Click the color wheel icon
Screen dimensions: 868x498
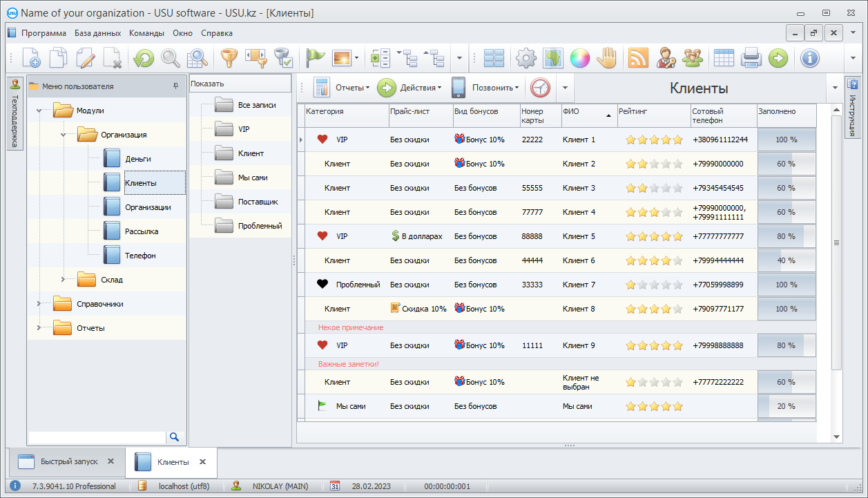(579, 58)
